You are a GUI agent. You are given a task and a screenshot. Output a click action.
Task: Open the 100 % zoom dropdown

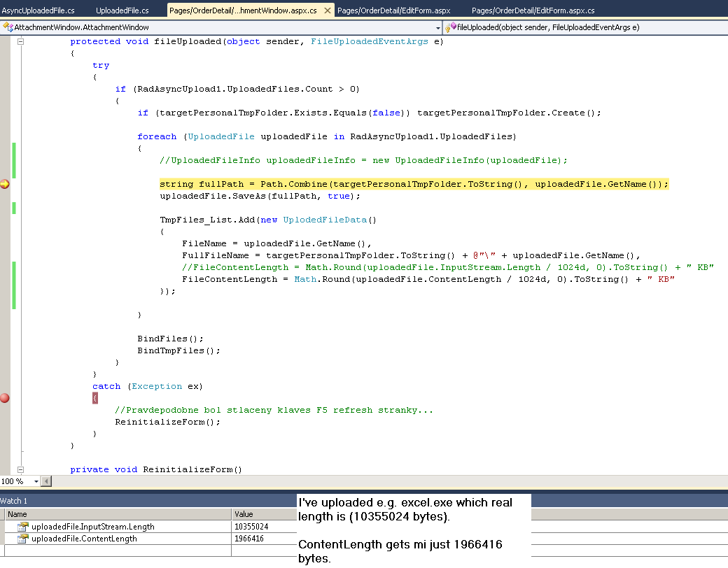tap(35, 481)
